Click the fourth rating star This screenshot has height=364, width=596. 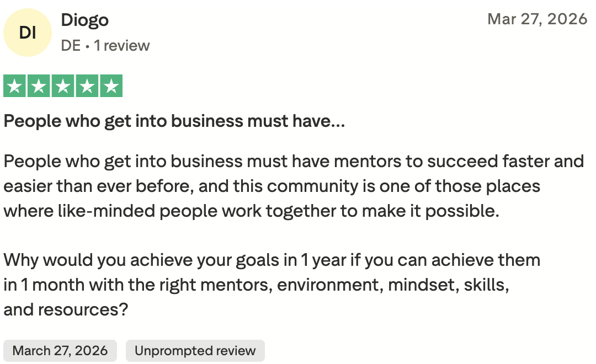coord(87,86)
